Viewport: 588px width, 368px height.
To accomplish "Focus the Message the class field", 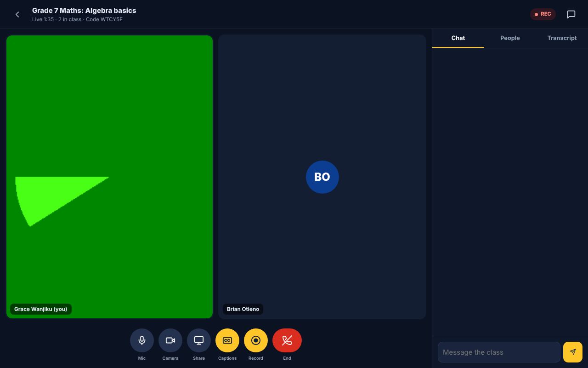I will coord(499,352).
